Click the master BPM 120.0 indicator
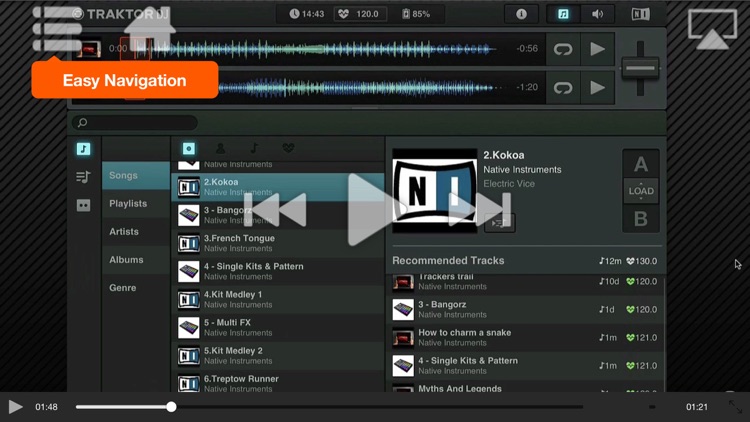This screenshot has width=750, height=422. click(x=359, y=14)
